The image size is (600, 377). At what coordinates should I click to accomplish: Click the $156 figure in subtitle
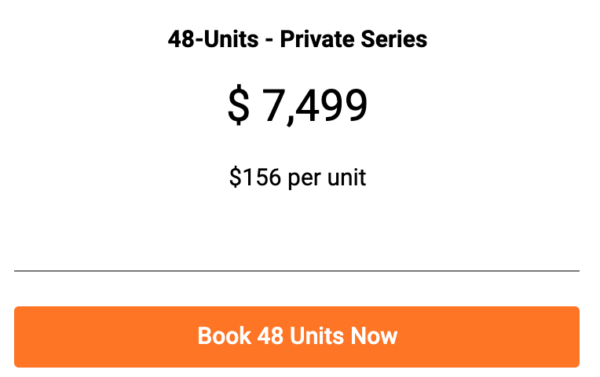[255, 177]
